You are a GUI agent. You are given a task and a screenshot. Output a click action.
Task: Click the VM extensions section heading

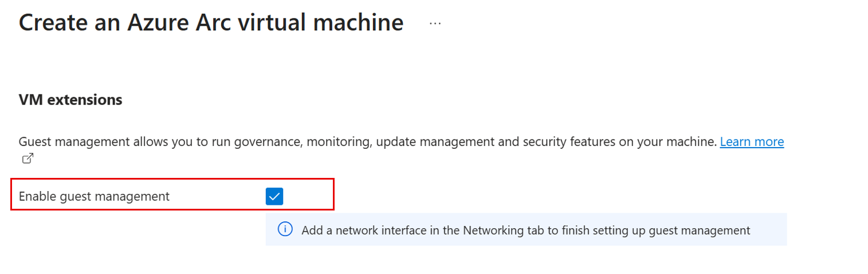(70, 100)
